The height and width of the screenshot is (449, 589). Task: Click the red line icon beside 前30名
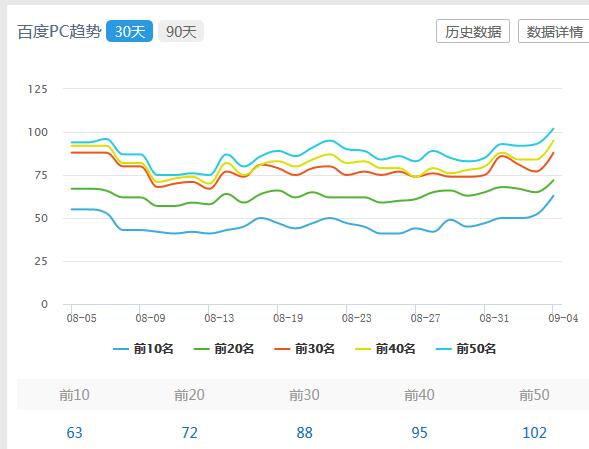pyautogui.click(x=282, y=349)
